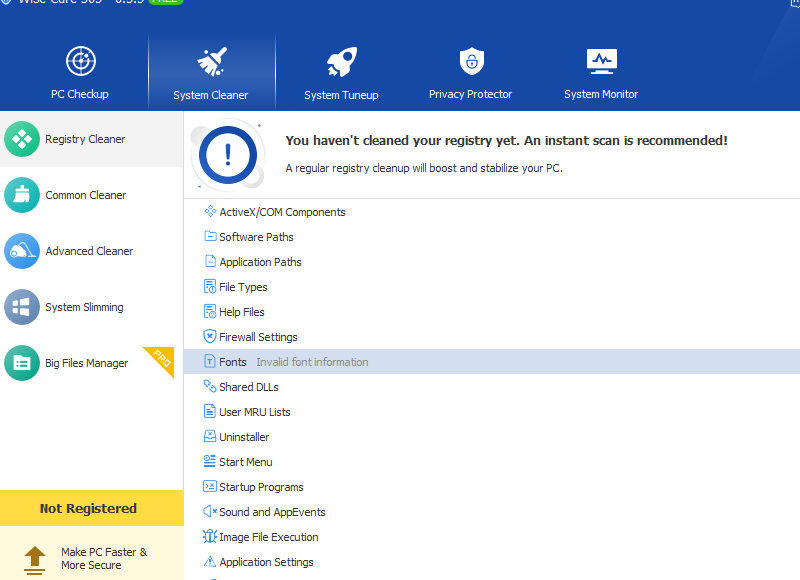Click Make PC Faster & More Secure

[x=104, y=559]
